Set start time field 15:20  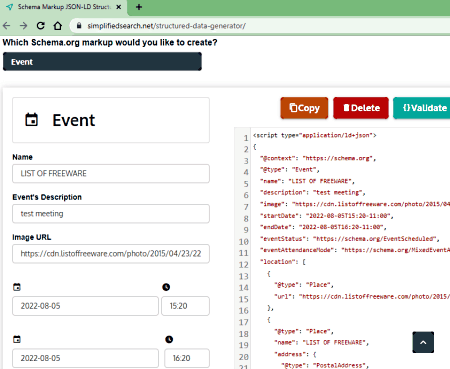[185, 306]
